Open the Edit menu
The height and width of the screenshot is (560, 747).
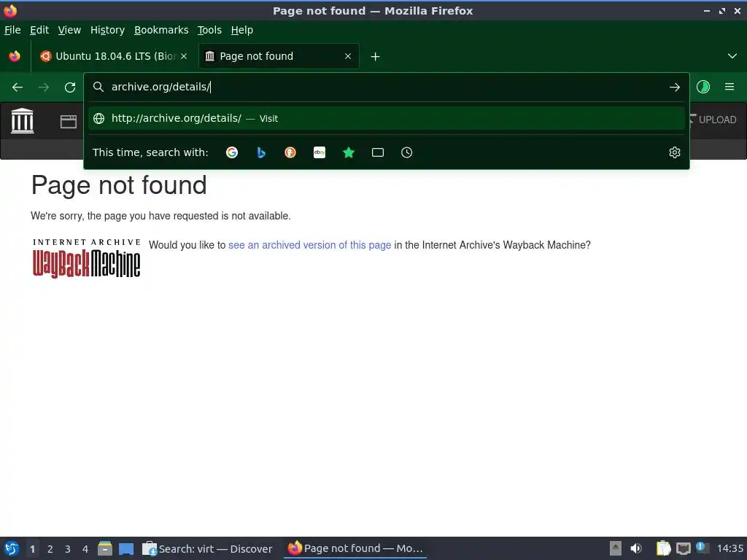click(x=39, y=30)
